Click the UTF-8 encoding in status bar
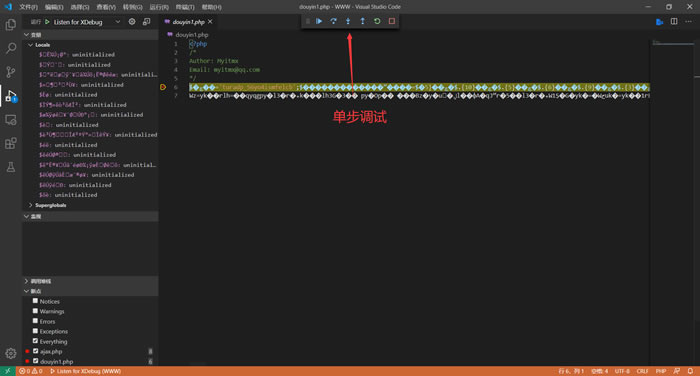This screenshot has height=376, width=700. (622, 371)
